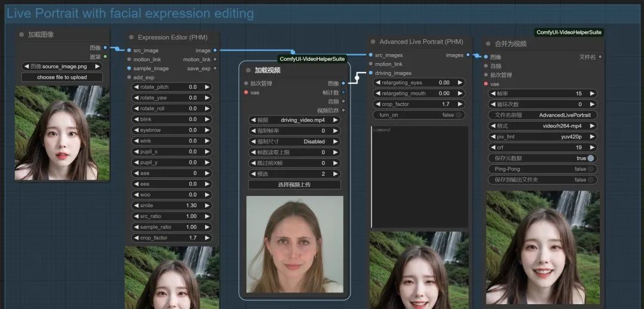Click the 图像 output port on 加载图像 node
644x309 pixels.
pyautogui.click(x=106, y=48)
